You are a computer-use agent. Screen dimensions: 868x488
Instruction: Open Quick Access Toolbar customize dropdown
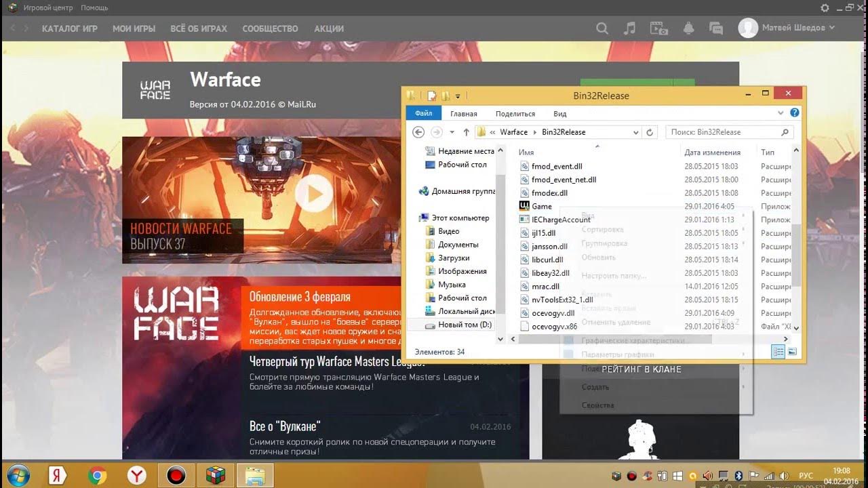[x=458, y=96]
